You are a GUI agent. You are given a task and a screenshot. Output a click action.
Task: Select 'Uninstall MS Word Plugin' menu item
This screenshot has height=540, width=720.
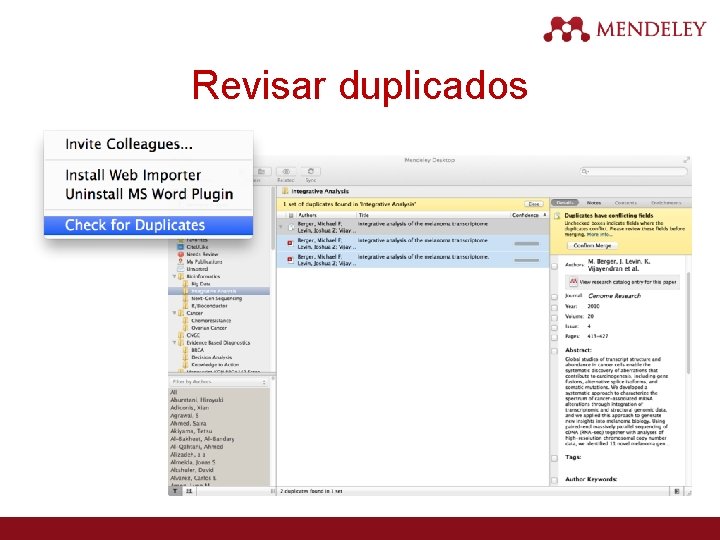[x=149, y=194]
